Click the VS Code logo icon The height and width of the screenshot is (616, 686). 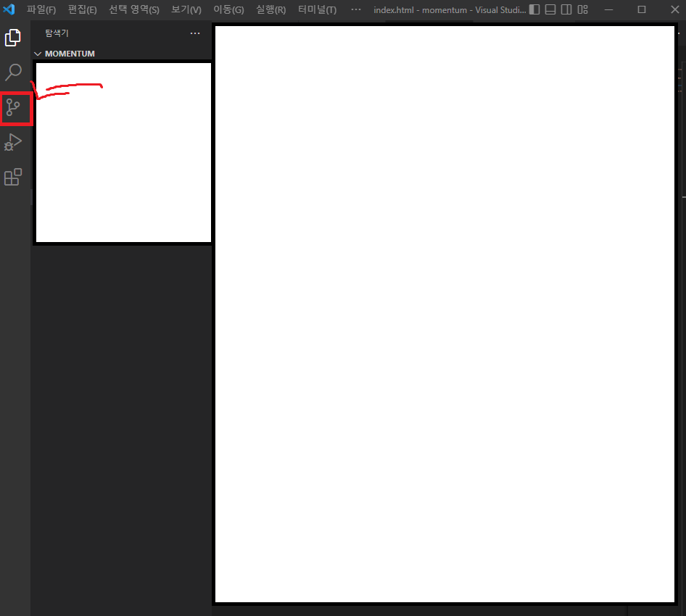pos(9,9)
